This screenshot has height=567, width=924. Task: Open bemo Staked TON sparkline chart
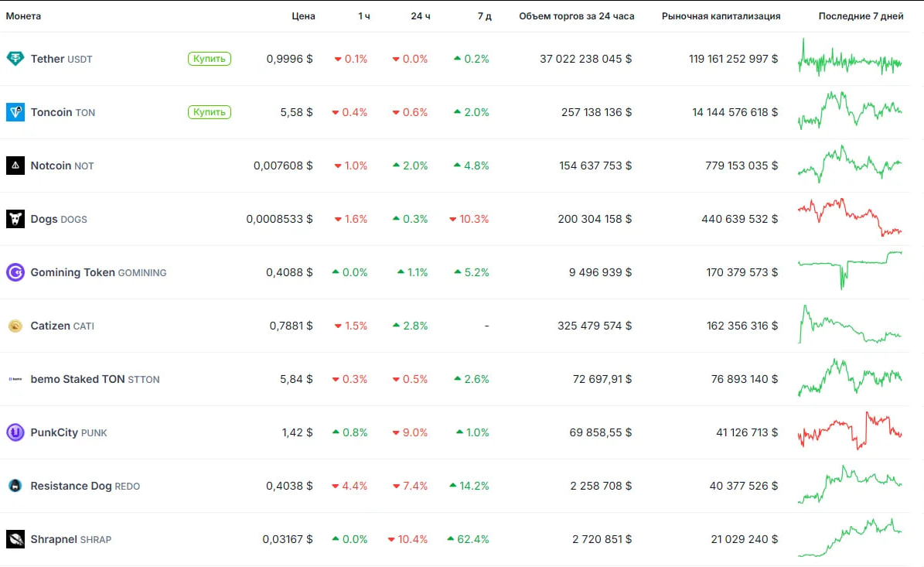850,377
